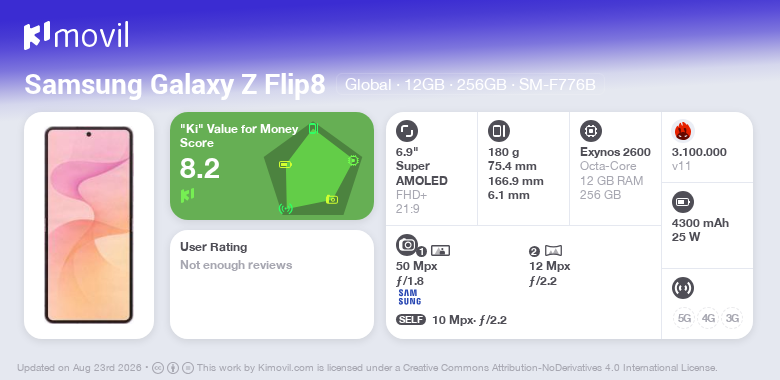780x380 pixels.
Task: Click the User Rating panel
Action: click(272, 284)
